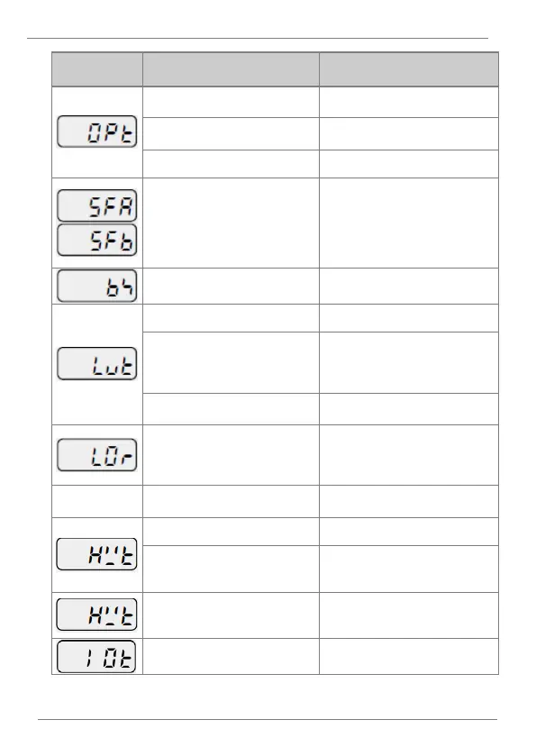Click the H't display directly above IOt

click(97, 615)
